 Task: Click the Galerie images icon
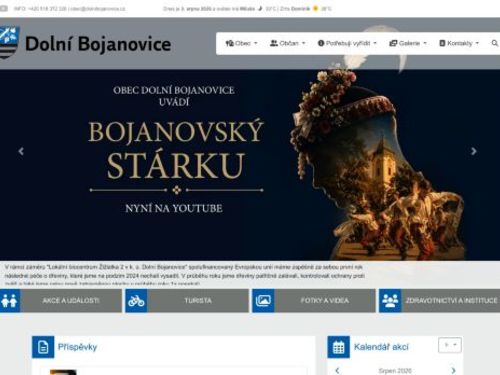[393, 43]
